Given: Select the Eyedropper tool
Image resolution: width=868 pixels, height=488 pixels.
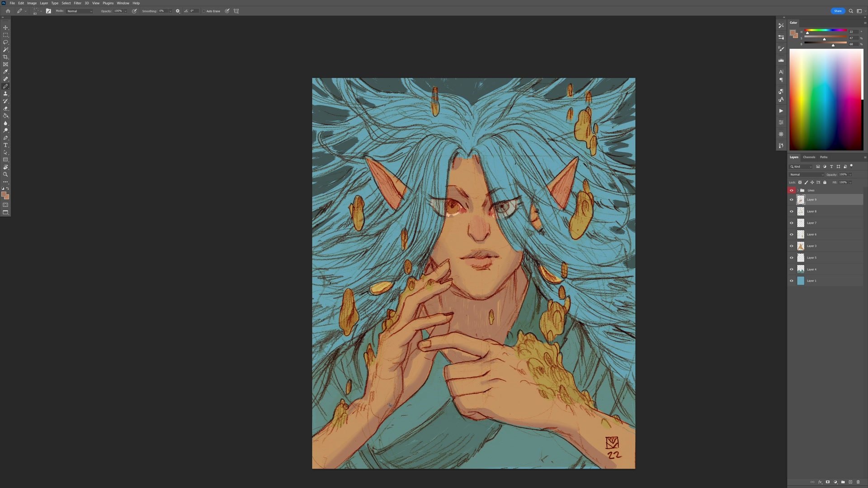Looking at the screenshot, I should click(5, 71).
